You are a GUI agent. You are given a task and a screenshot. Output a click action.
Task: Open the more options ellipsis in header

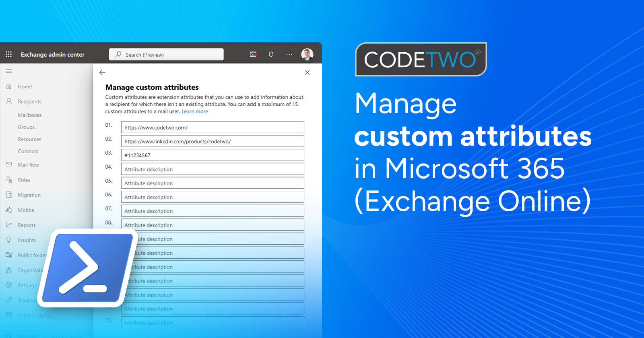point(289,54)
